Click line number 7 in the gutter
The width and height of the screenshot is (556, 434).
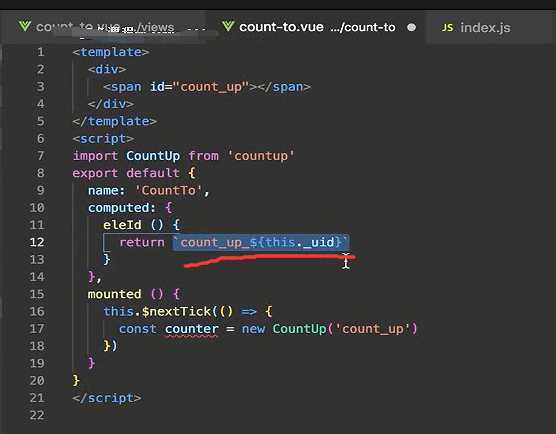[x=41, y=156]
